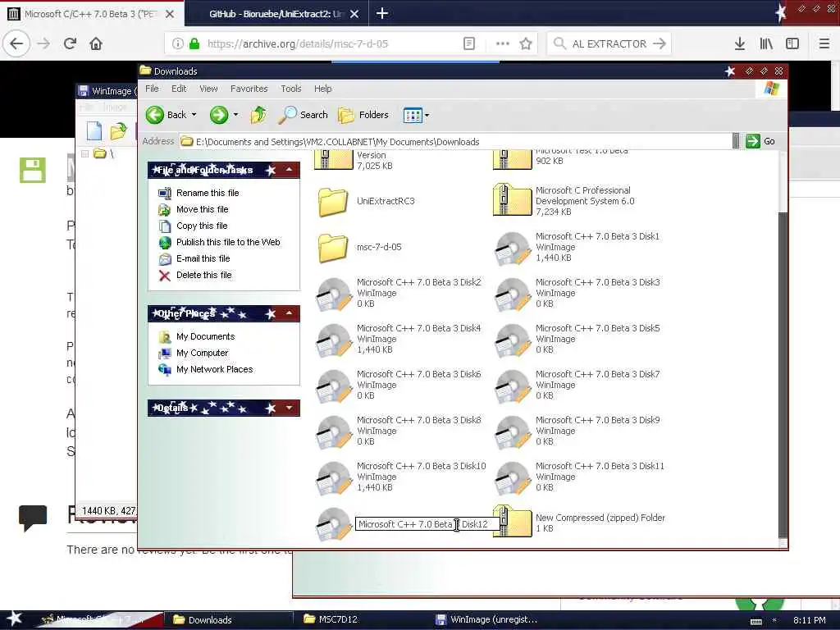Expand the root tree node in WinImage
Screen dimensions: 840x630
(x=84, y=153)
